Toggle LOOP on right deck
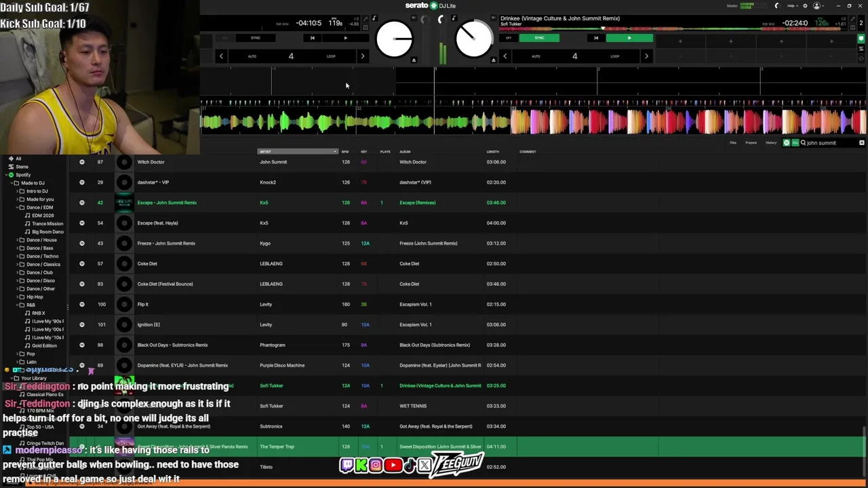868x488 pixels. 614,56
